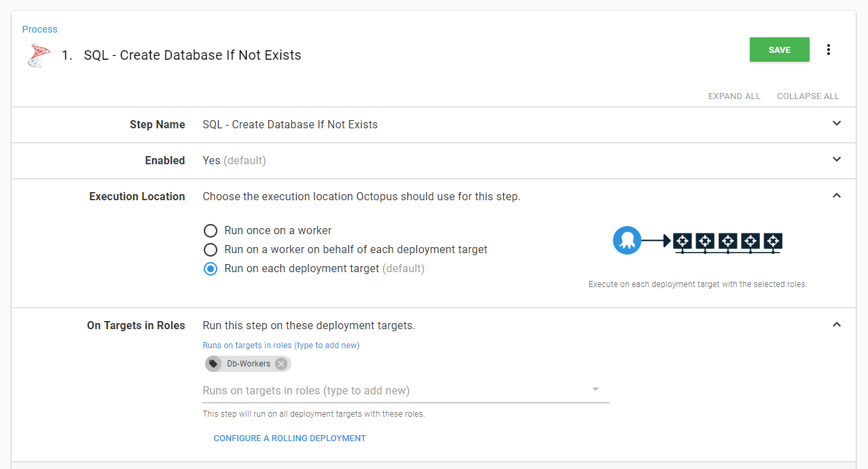Click the tag icon on Db-Workers chip
This screenshot has width=868, height=469.
[214, 364]
